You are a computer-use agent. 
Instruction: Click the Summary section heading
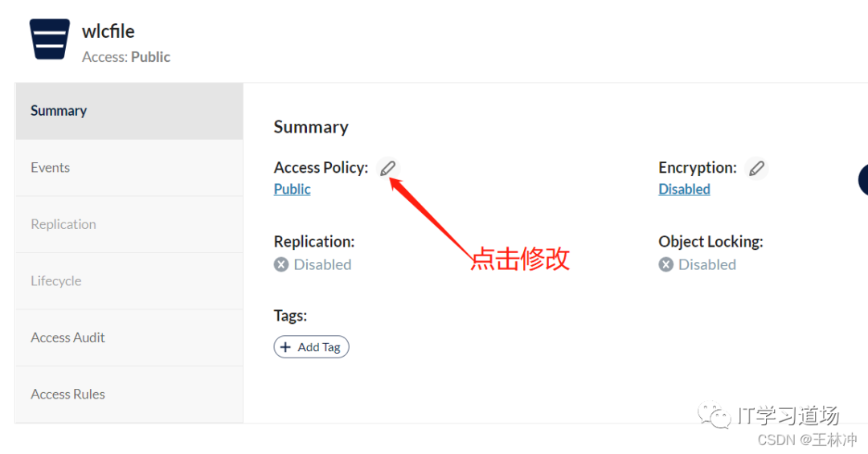coord(311,127)
